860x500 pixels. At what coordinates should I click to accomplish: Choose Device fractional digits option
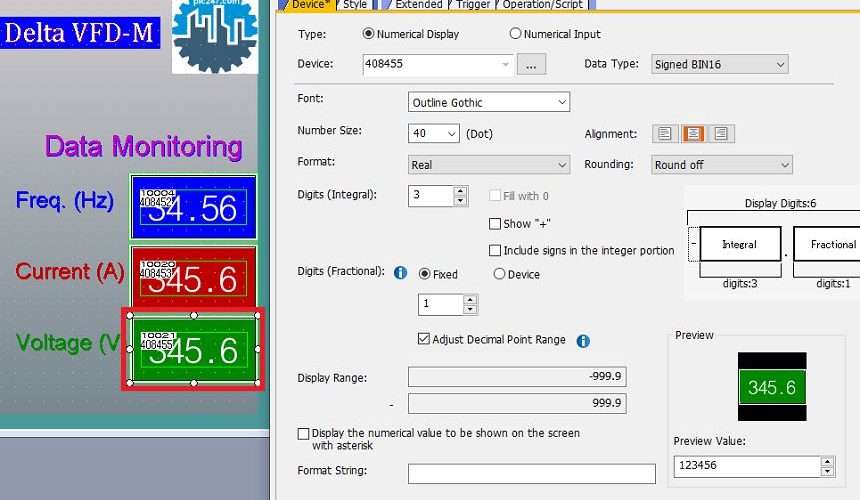point(516,274)
